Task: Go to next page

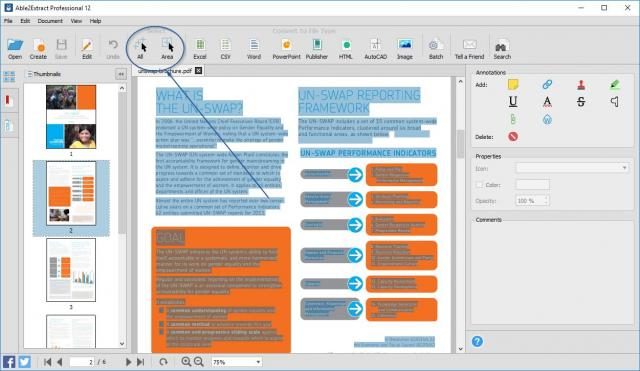Action: pos(128,362)
